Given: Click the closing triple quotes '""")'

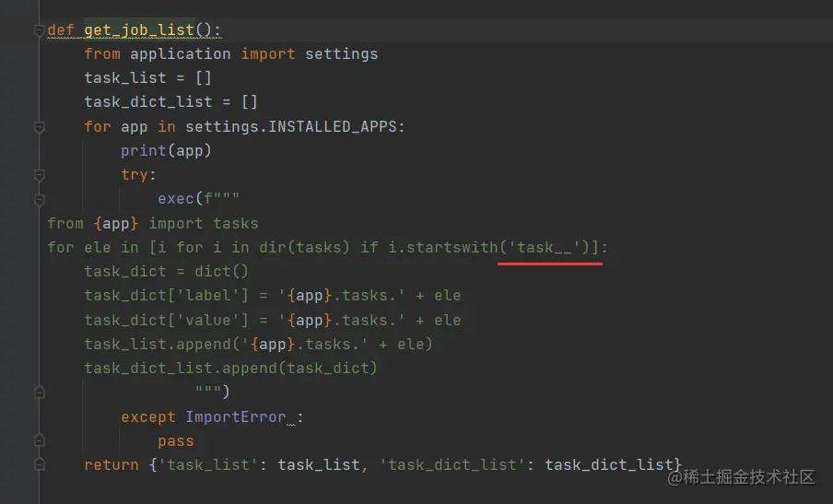Looking at the screenshot, I should coord(212,392).
